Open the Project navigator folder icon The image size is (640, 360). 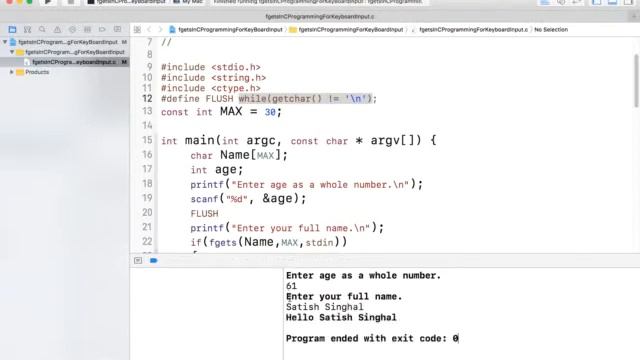tap(12, 29)
